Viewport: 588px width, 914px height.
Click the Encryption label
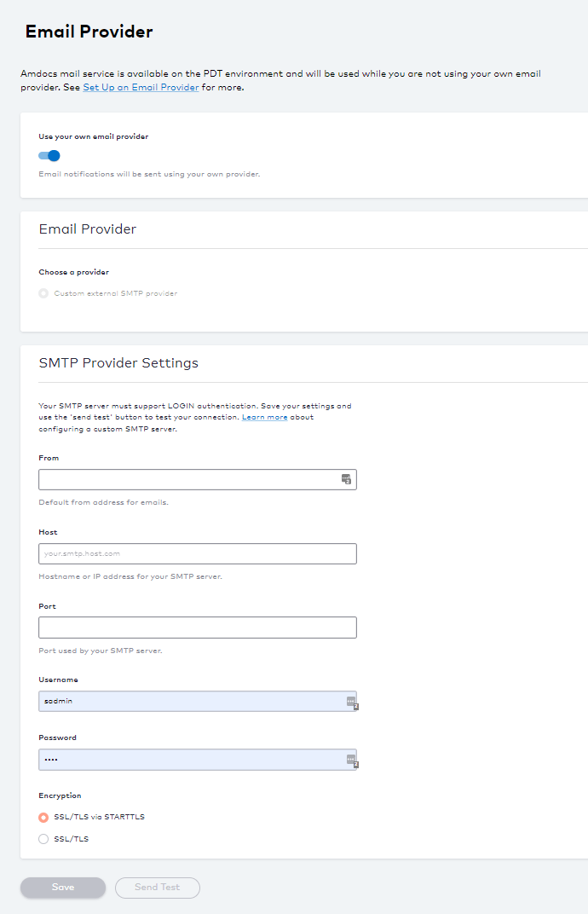coord(60,795)
